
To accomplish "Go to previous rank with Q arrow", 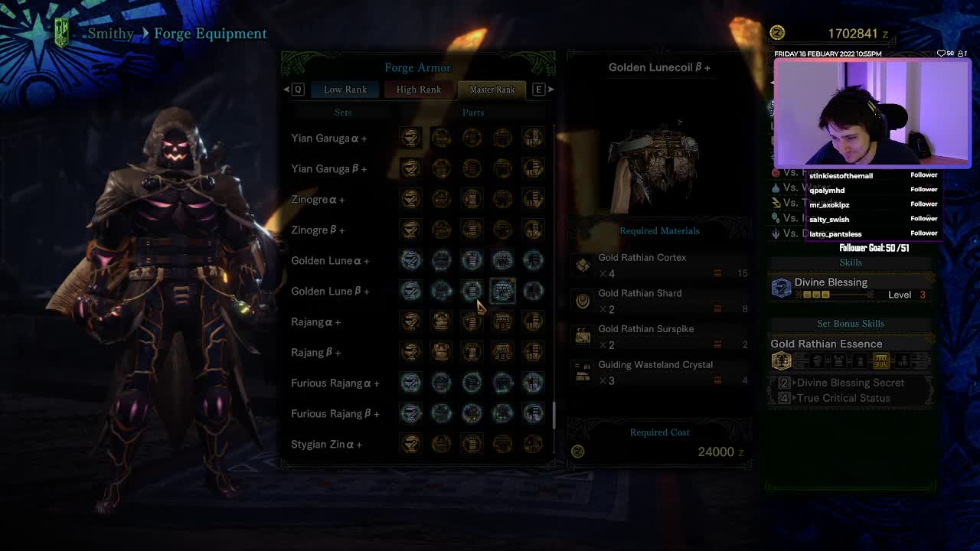I will [x=293, y=90].
